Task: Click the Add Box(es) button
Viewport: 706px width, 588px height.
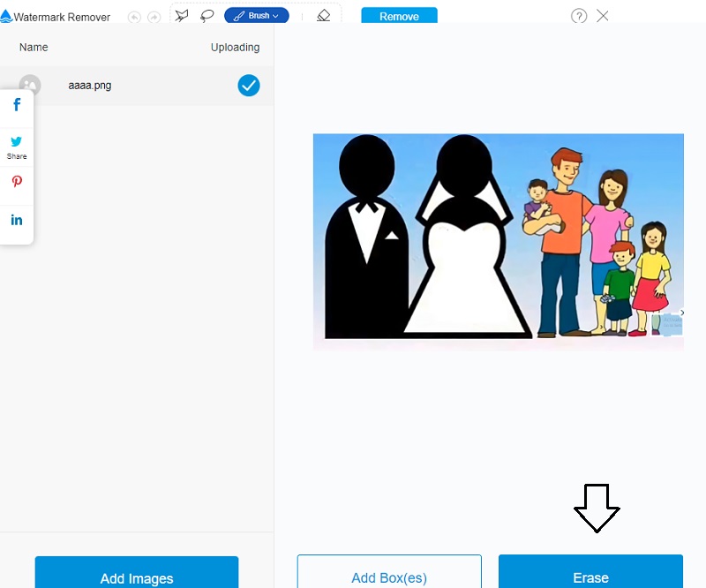Action: 388,577
